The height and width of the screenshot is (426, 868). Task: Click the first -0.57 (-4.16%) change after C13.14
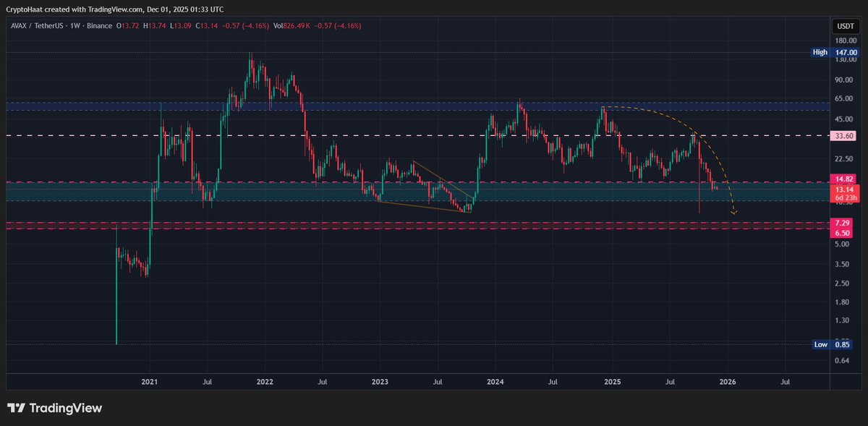coord(246,26)
